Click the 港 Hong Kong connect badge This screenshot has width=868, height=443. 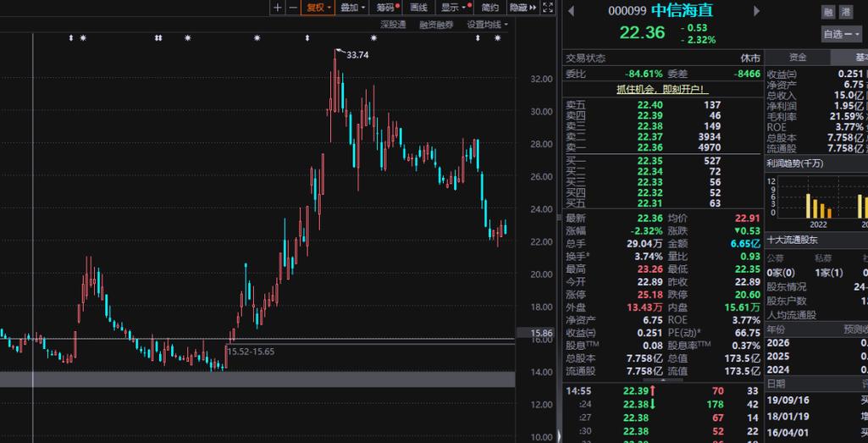pos(846,11)
